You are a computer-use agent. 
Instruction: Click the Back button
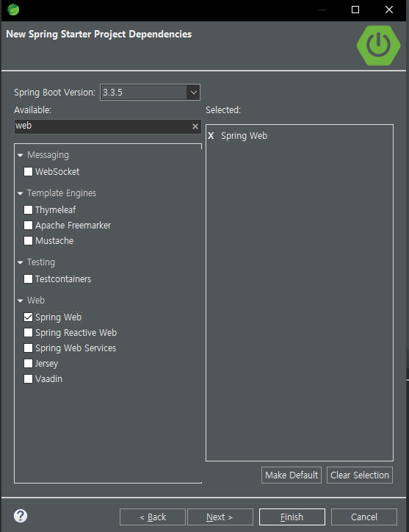153,517
